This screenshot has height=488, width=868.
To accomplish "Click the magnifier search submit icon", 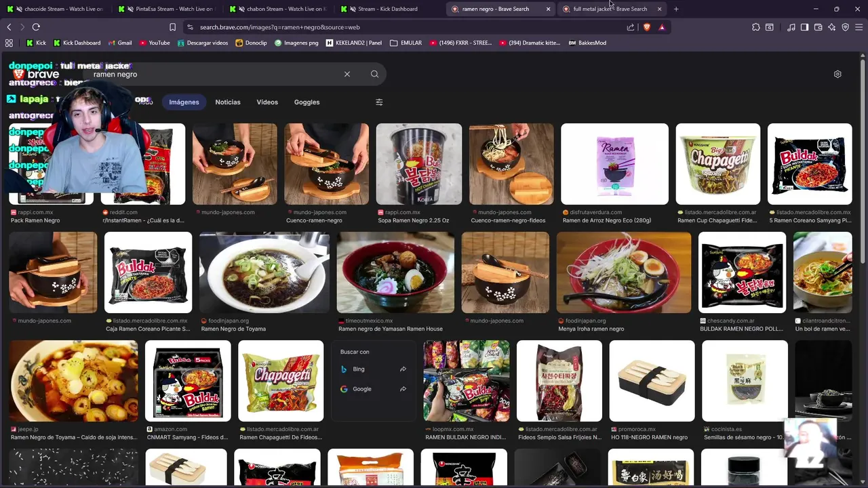I will tap(374, 74).
